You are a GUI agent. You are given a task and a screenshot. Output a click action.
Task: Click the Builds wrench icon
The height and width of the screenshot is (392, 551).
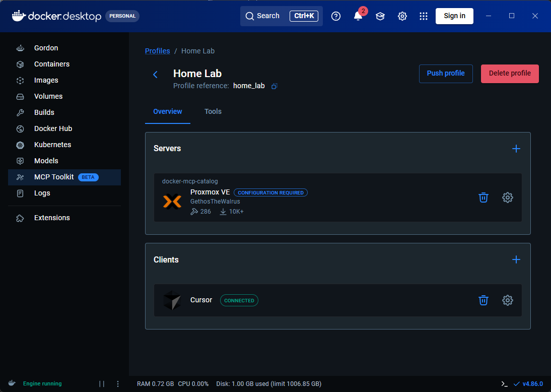click(20, 113)
